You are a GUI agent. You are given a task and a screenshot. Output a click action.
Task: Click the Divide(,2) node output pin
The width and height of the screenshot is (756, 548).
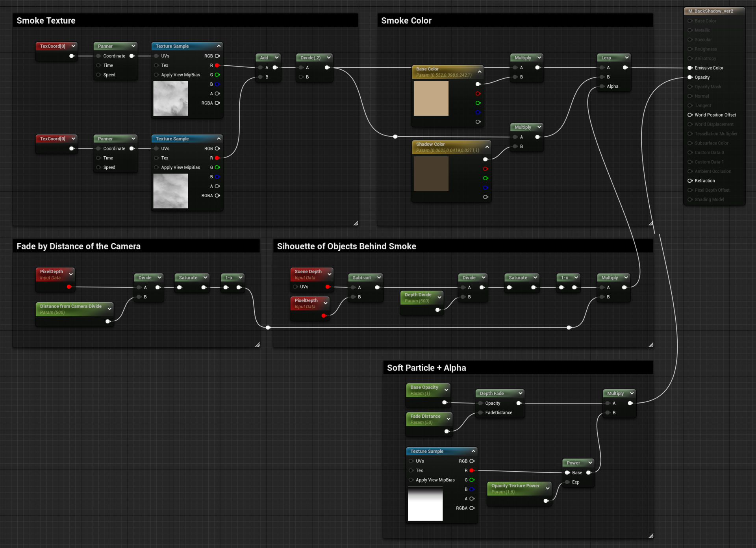click(327, 68)
